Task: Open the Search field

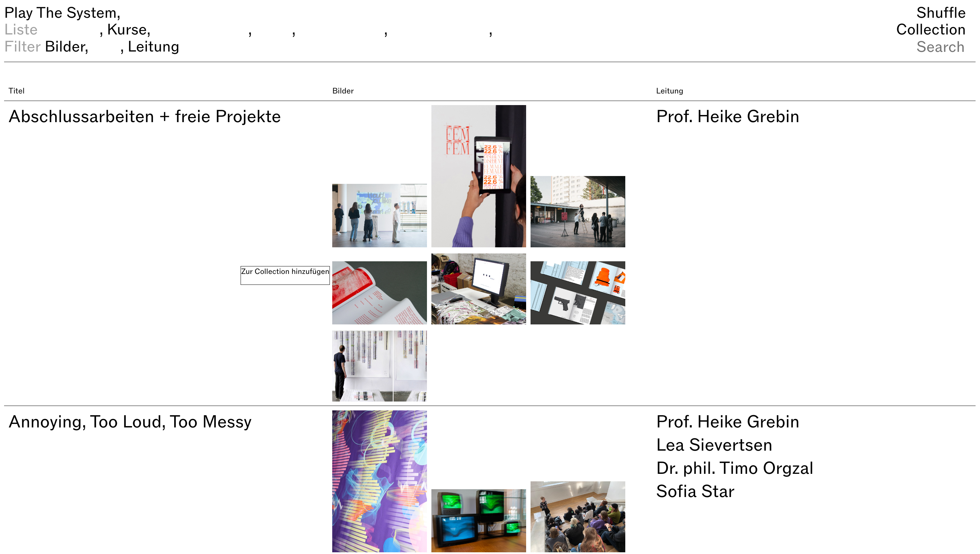Action: point(940,47)
